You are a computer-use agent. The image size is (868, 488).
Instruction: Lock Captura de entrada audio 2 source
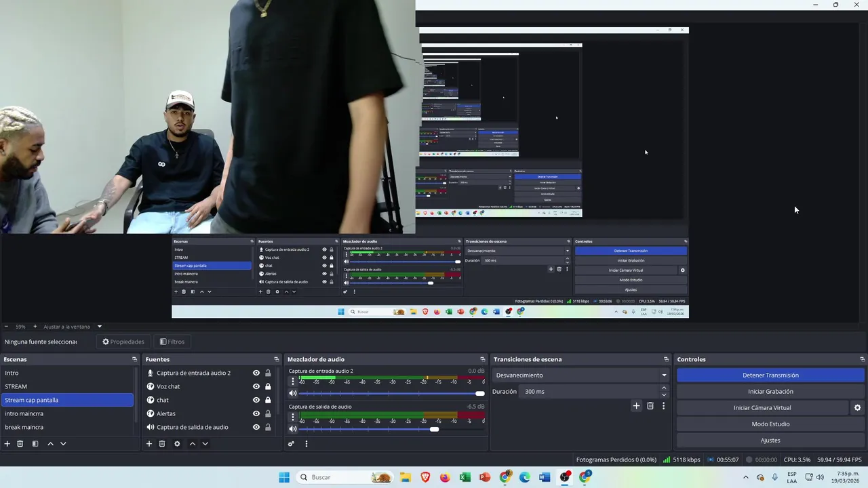click(268, 373)
